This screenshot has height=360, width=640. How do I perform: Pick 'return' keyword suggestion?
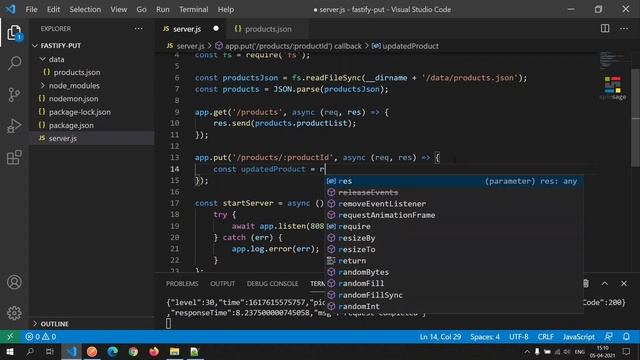pos(454,261)
